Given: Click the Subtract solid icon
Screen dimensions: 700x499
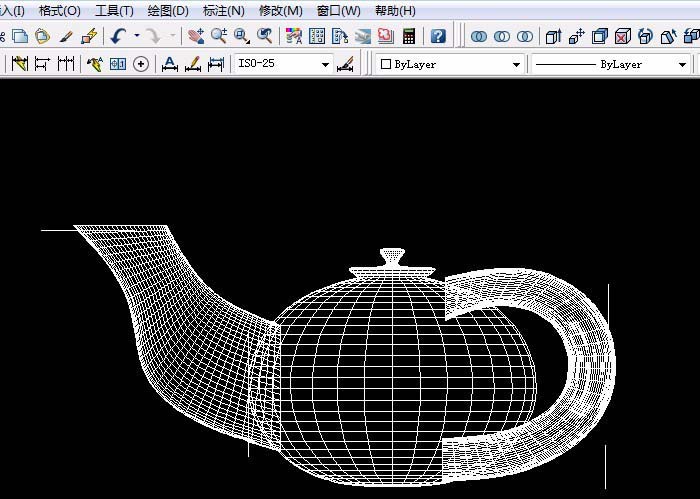Looking at the screenshot, I should (x=502, y=36).
